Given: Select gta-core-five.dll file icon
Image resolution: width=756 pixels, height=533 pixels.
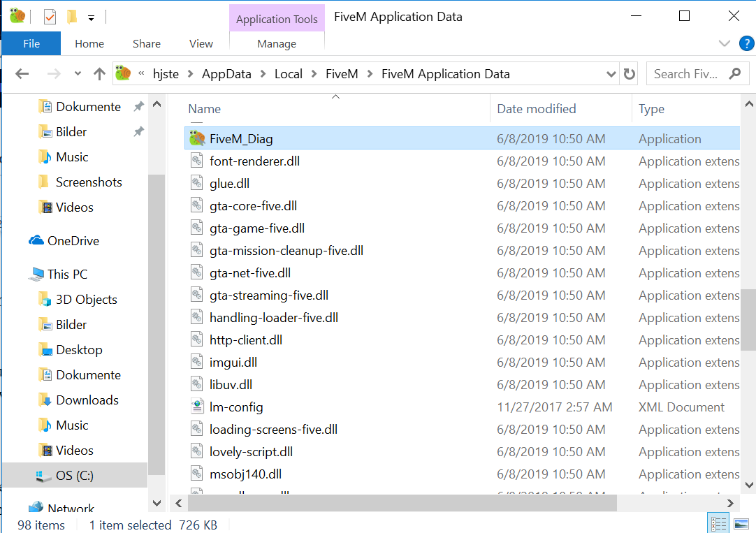Looking at the screenshot, I should tap(197, 206).
